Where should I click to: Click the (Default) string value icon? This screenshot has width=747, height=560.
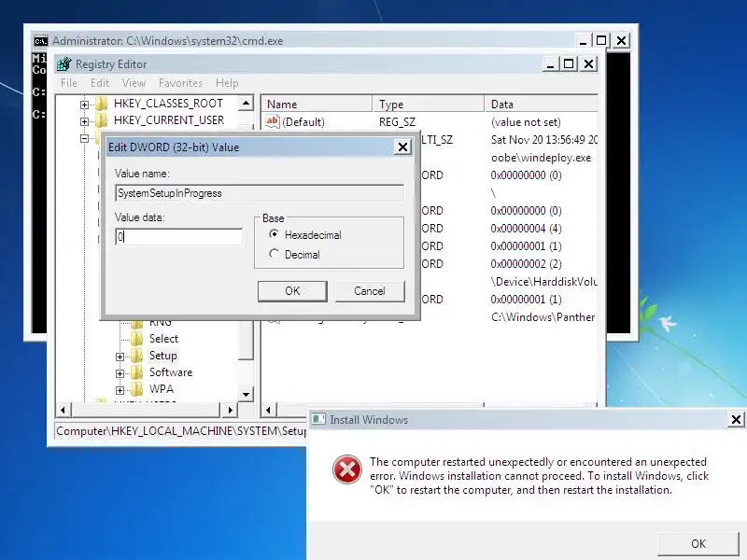(272, 121)
